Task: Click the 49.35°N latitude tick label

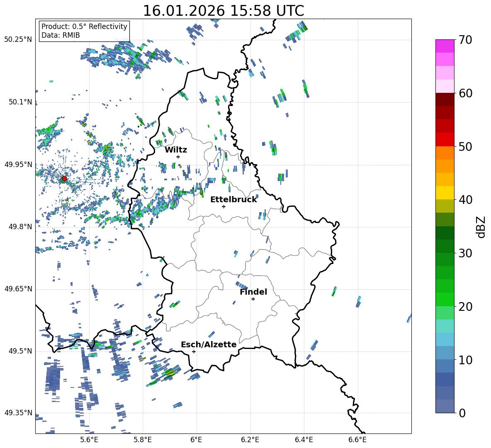Action: tap(18, 413)
